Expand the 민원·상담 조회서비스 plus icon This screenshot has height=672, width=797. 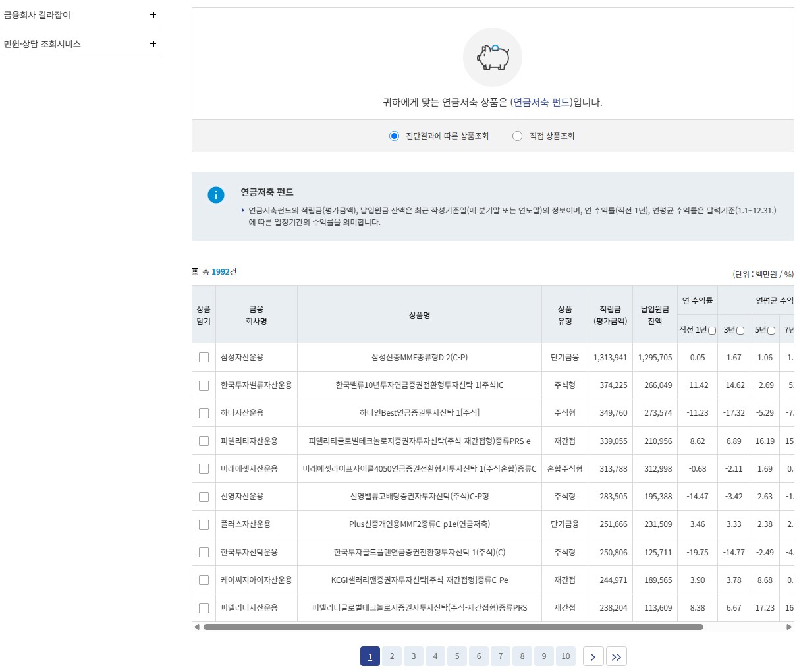click(153, 43)
